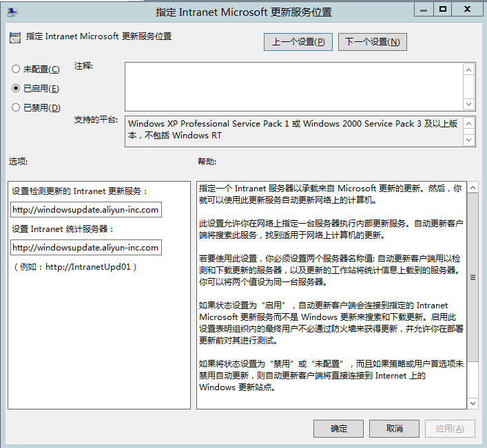
Task: Click the 帮助 panel scroll-up arrow
Action: [x=473, y=187]
